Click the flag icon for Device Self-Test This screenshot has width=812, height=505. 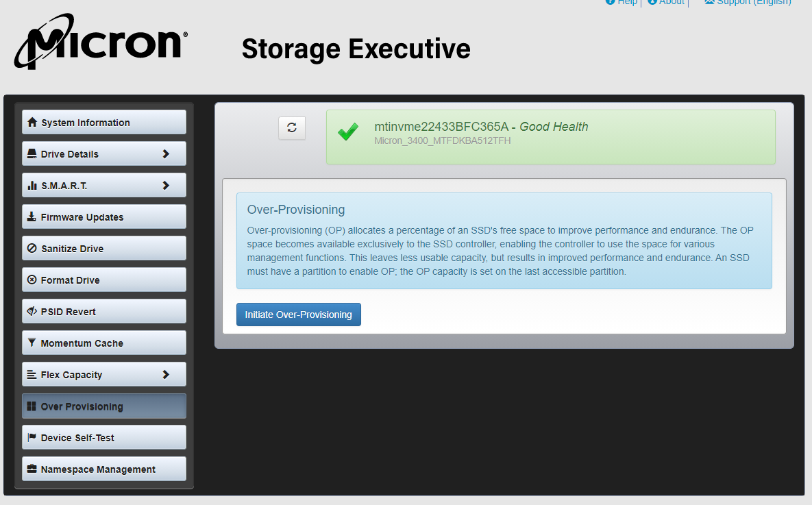(x=32, y=438)
